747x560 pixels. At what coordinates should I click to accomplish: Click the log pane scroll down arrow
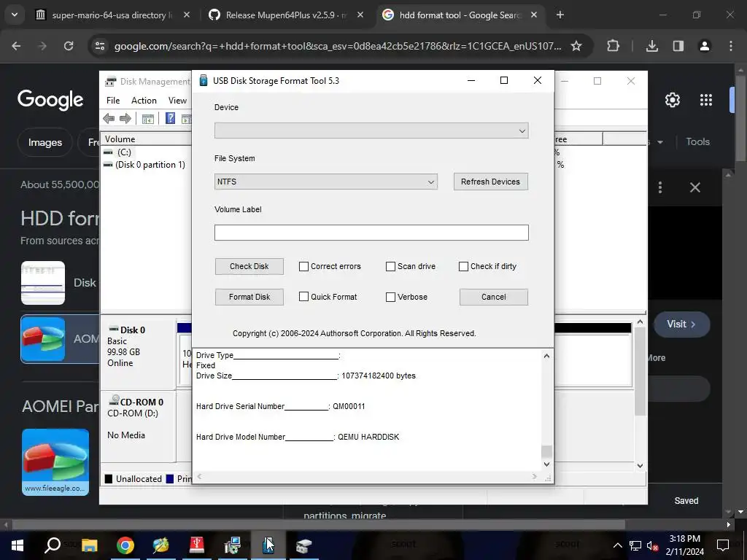(x=546, y=464)
